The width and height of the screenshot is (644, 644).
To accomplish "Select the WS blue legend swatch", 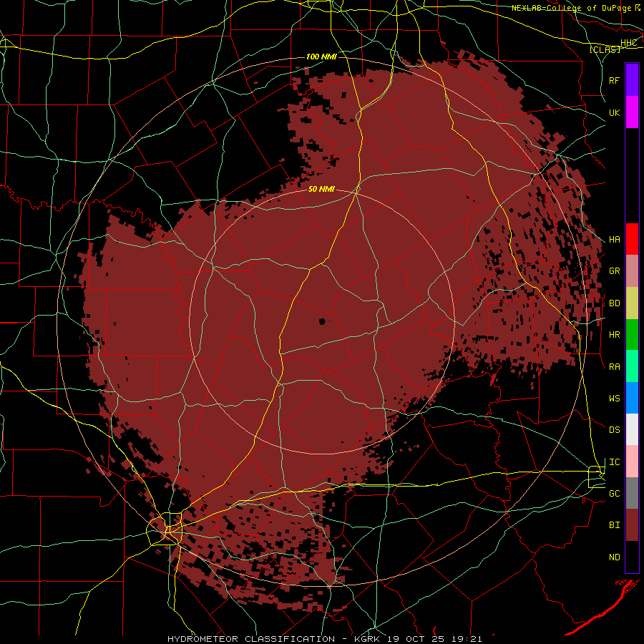I will tap(632, 398).
